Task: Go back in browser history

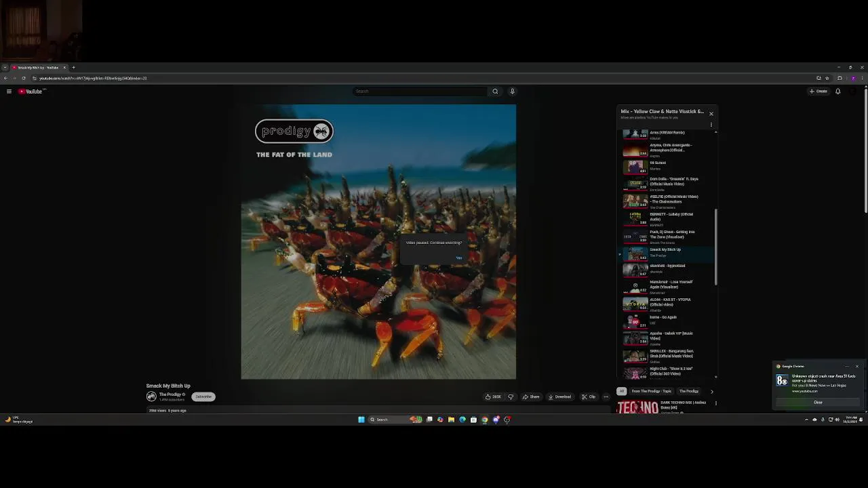Action: click(5, 78)
